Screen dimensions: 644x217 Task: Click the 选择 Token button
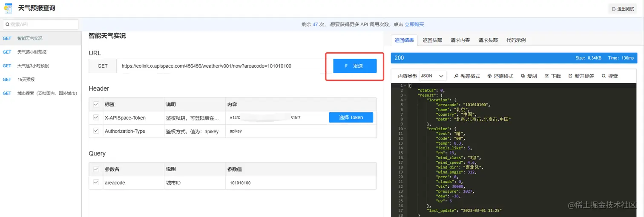point(351,117)
